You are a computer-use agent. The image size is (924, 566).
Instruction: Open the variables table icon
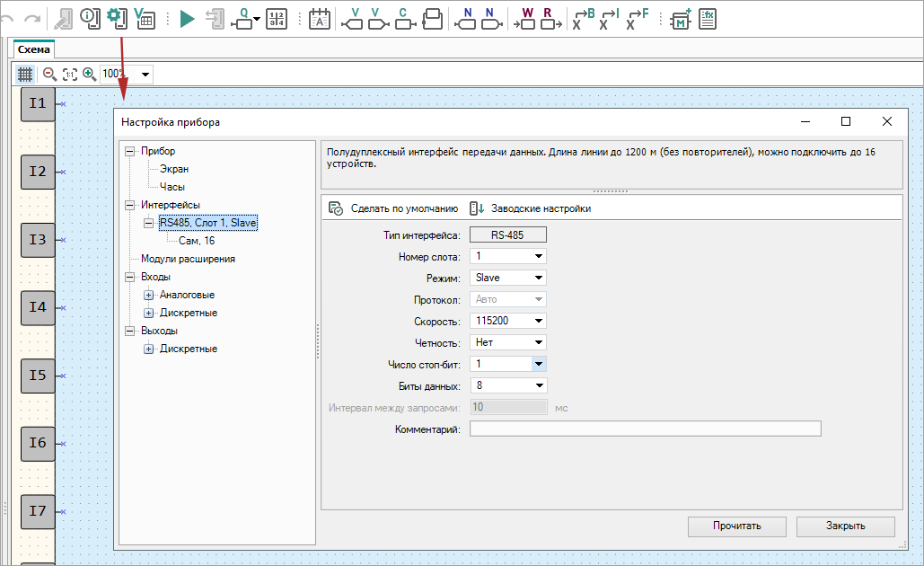pos(144,17)
